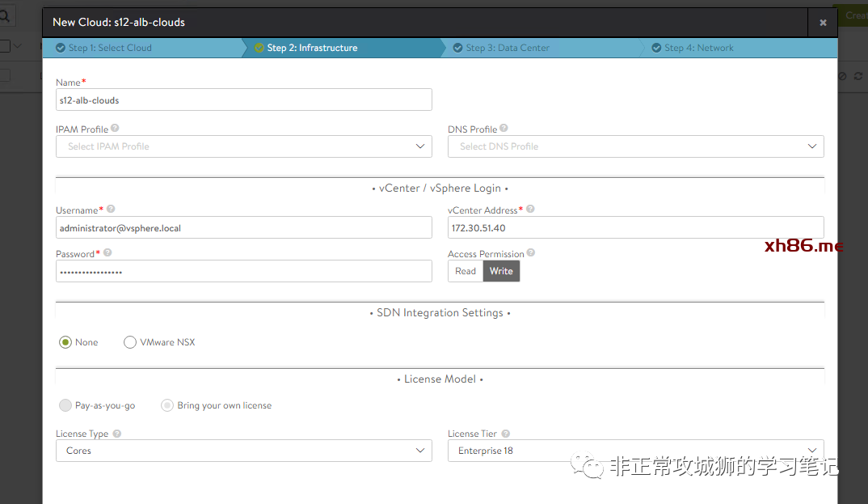Click help icon next to IPAM Profile
Image resolution: width=868 pixels, height=504 pixels.
pos(115,128)
